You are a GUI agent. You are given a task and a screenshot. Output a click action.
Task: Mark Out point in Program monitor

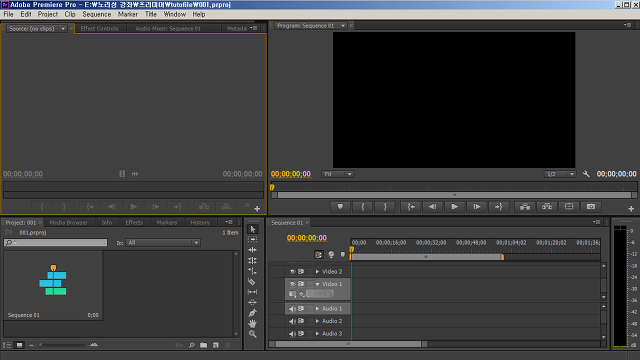pos(385,207)
